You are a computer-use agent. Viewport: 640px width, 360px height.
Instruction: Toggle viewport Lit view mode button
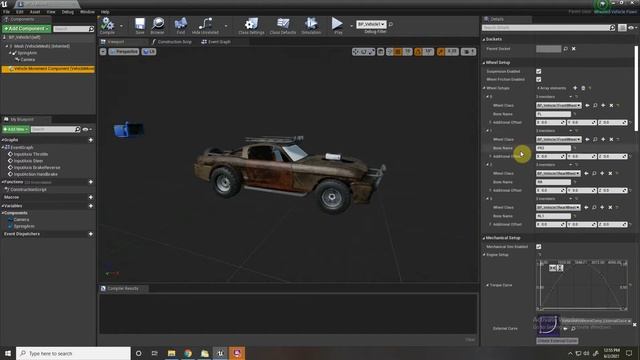(x=149, y=52)
